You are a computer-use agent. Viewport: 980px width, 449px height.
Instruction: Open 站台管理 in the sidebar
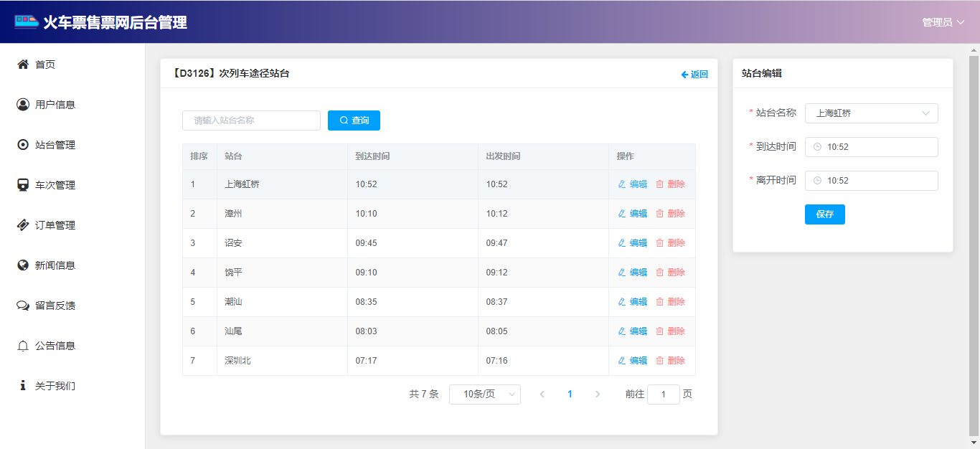tap(55, 145)
